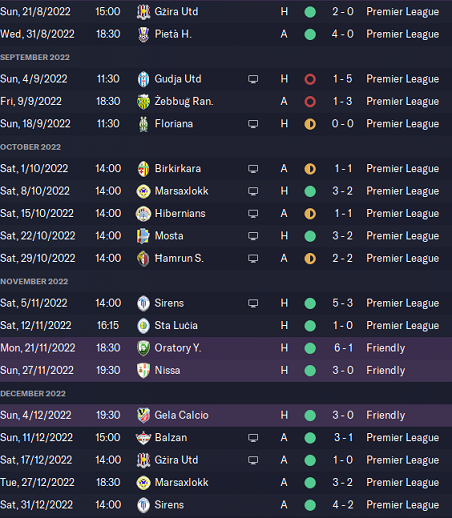The image size is (452, 518).
Task: Select the Żebbuġ Ran. team badge
Action: click(x=143, y=102)
